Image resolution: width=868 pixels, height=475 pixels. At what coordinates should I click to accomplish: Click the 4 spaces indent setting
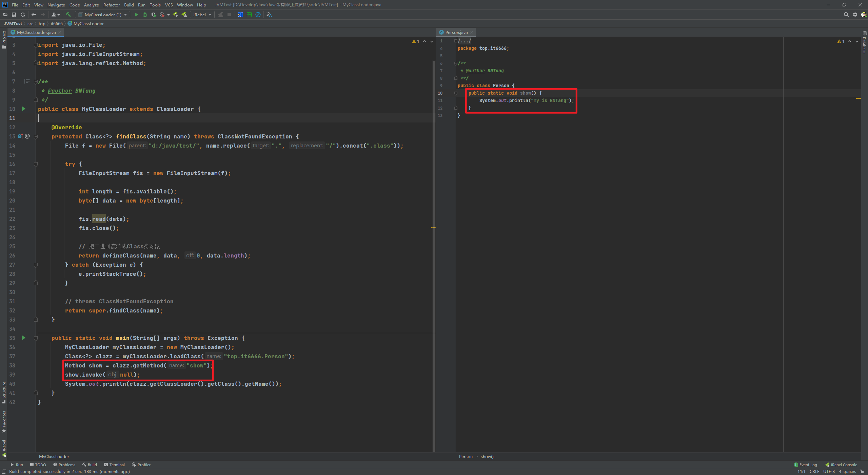[x=847, y=472]
